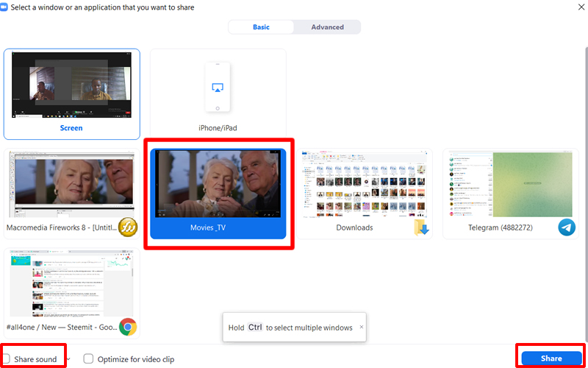Click the Chrome browser badge icon
The image size is (588, 368).
(128, 327)
